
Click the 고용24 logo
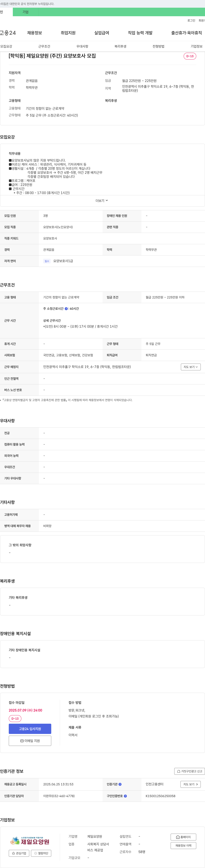point(8,33)
